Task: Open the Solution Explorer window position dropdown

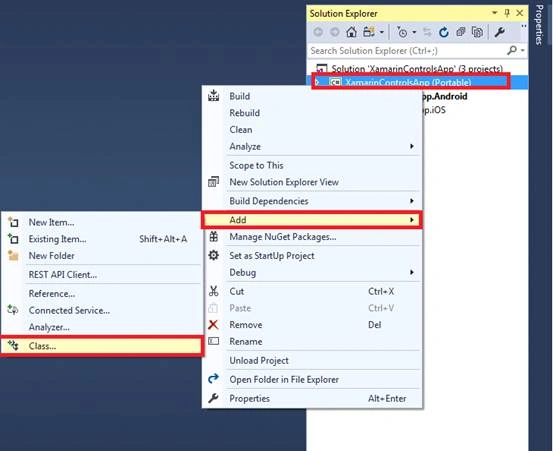Action: (x=495, y=13)
